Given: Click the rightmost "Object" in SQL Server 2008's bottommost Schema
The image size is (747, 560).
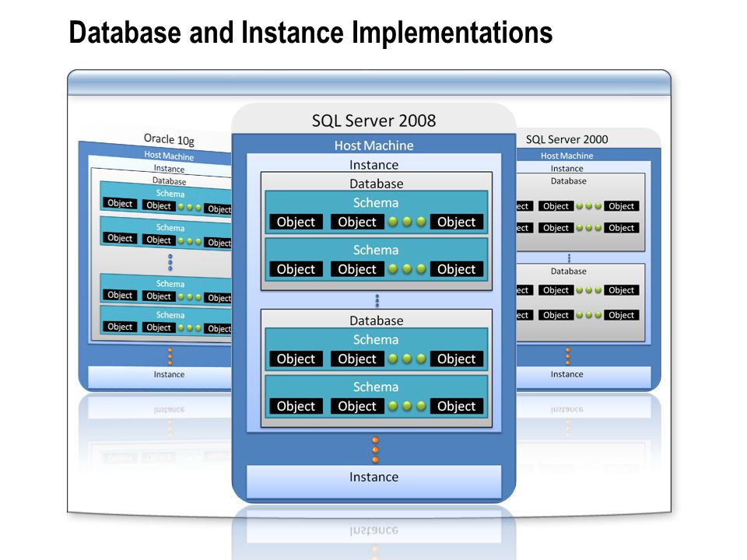Looking at the screenshot, I should [x=457, y=406].
